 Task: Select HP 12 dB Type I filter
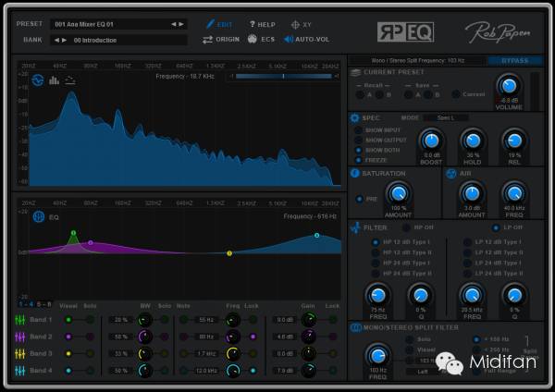click(x=376, y=242)
